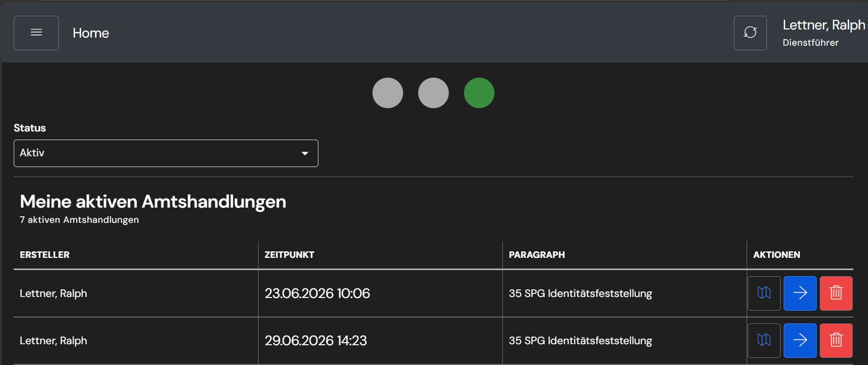Viewport: 868px width, 365px height.
Task: Open the hamburger navigation menu
Action: 36,33
